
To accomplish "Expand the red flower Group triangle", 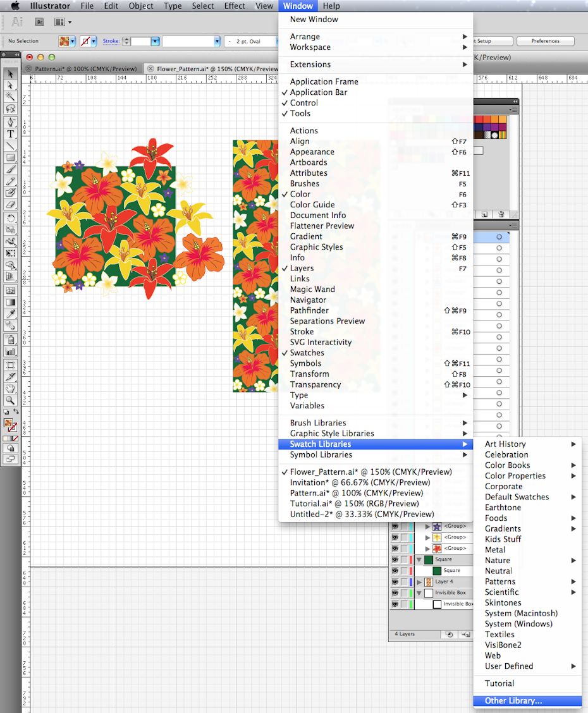I will click(x=427, y=549).
